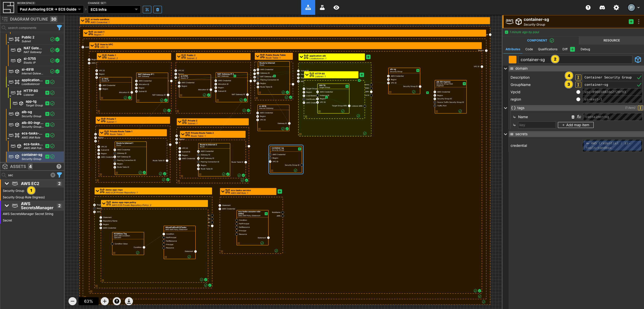Collapse the tags section

pyautogui.click(x=506, y=108)
